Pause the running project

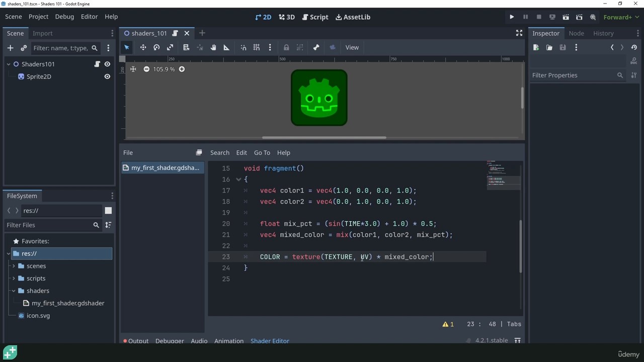525,17
